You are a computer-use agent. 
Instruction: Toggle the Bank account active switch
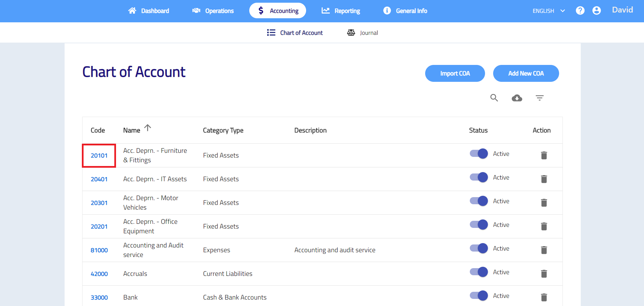tap(479, 296)
